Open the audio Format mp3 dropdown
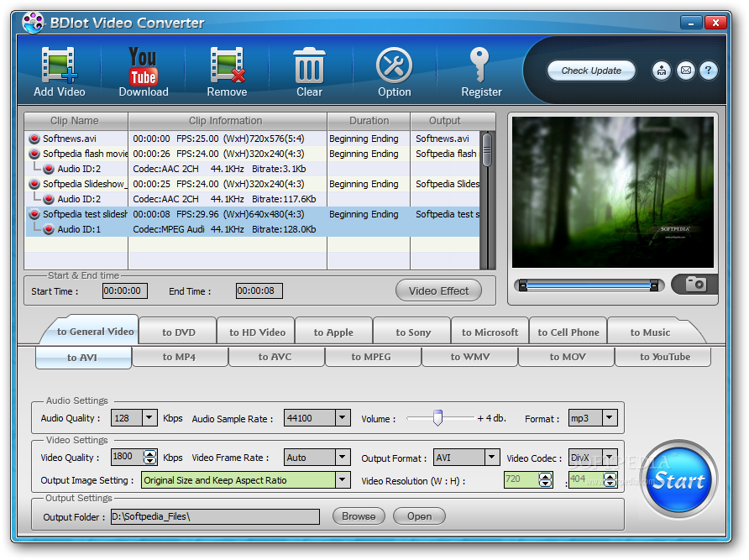 (610, 417)
